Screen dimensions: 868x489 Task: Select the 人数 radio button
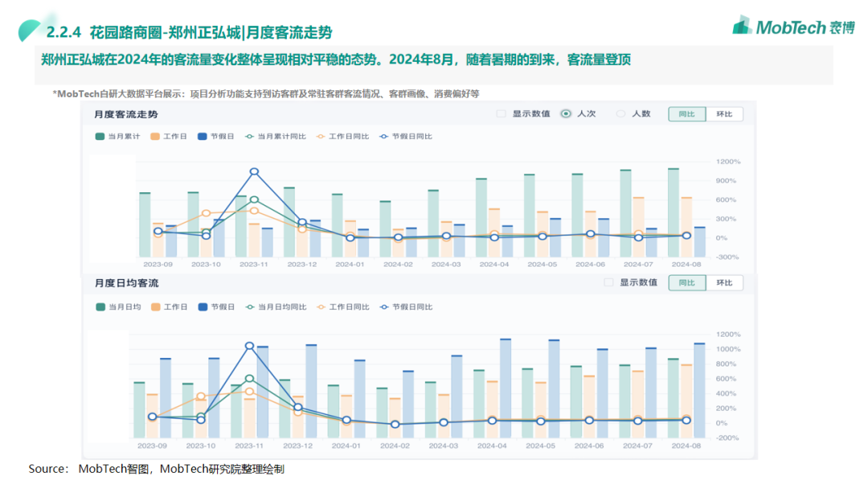[620, 114]
